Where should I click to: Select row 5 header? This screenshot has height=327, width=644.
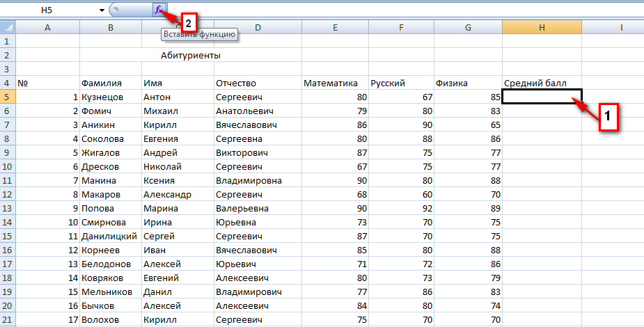pyautogui.click(x=8, y=97)
